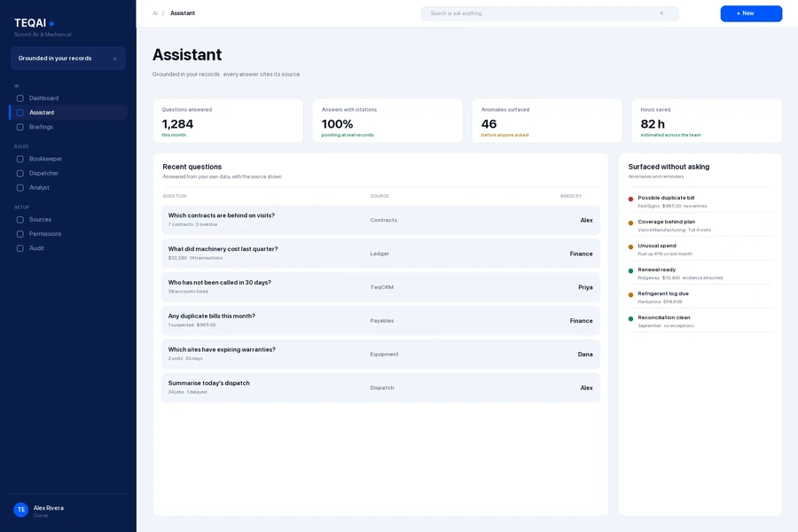This screenshot has height=532, width=798.
Task: Open 'Any duplicate bills this month?' row
Action: click(380, 321)
